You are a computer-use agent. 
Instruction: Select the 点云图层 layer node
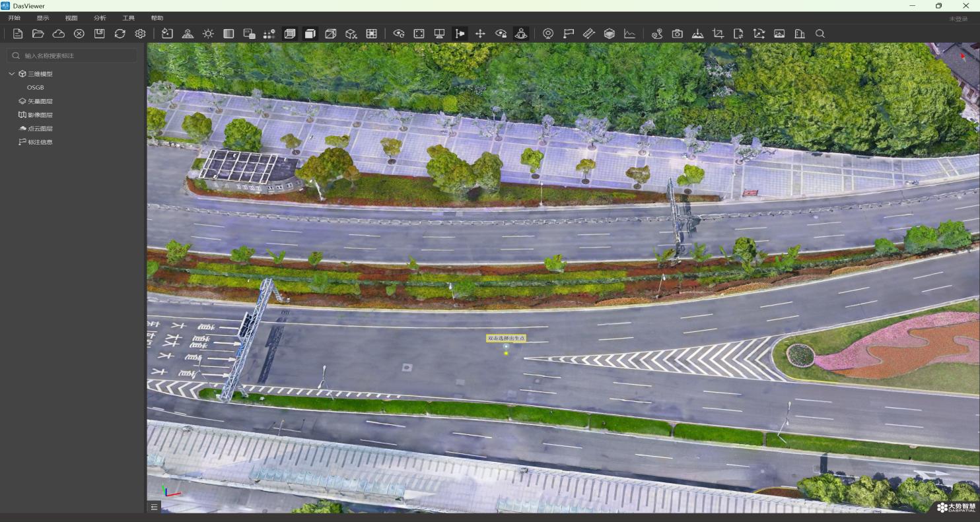pos(36,129)
